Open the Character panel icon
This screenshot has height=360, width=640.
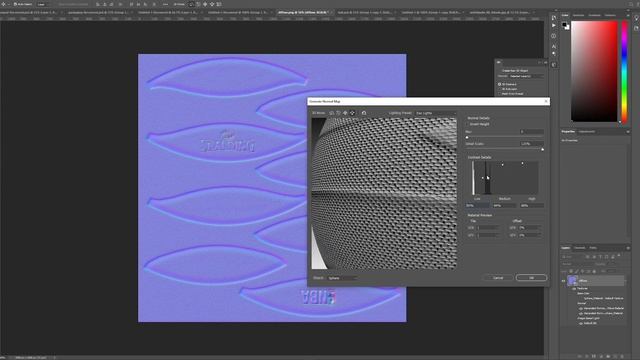[x=554, y=46]
